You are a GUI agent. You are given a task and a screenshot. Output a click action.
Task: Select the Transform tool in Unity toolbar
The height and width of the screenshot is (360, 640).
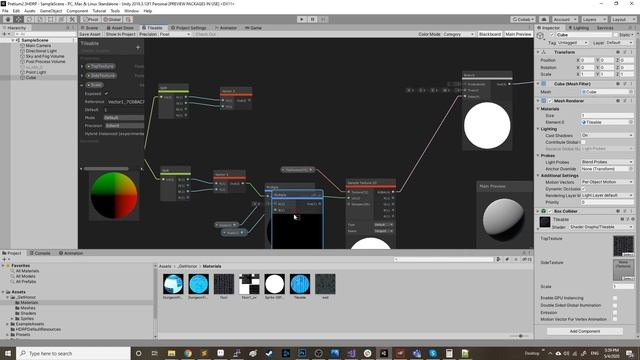pos(61,19)
